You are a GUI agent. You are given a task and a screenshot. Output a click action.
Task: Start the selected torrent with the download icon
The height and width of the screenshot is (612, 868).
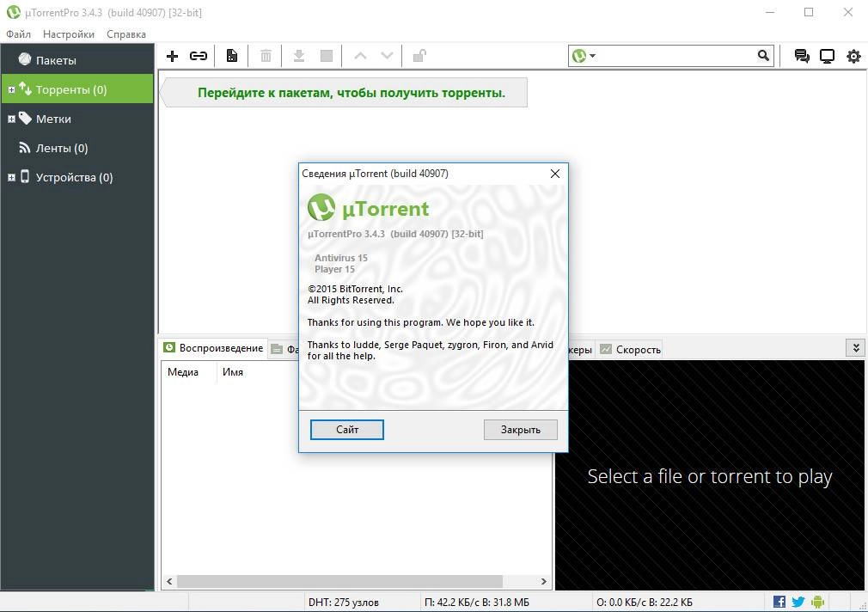(x=299, y=56)
